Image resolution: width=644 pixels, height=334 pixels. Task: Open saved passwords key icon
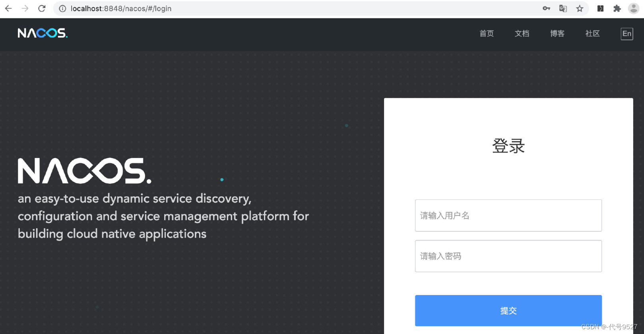coord(546,8)
